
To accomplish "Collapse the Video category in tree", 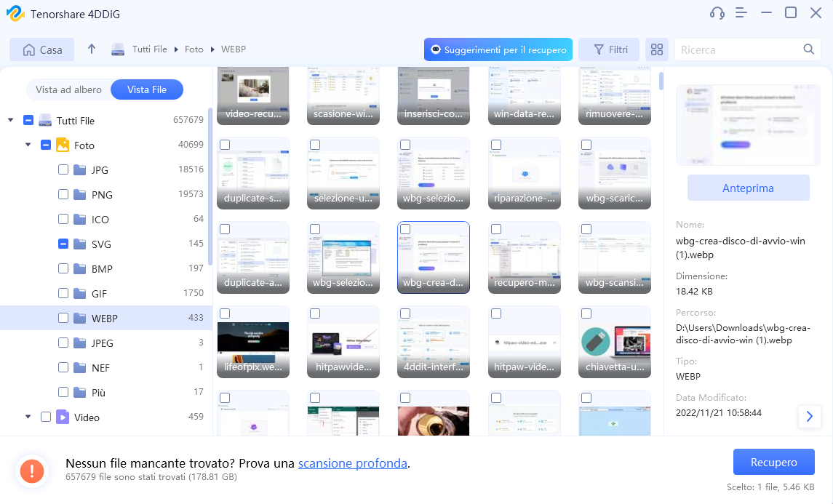I will pos(28,417).
